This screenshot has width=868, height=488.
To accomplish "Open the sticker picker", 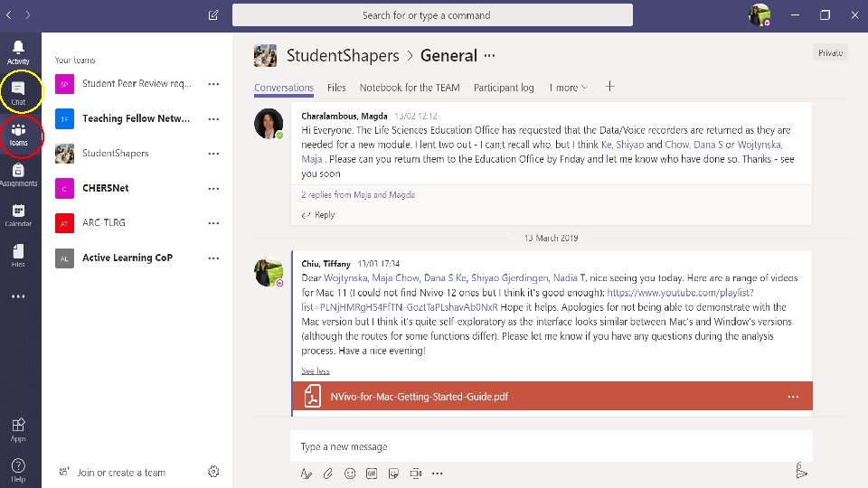I will (393, 473).
